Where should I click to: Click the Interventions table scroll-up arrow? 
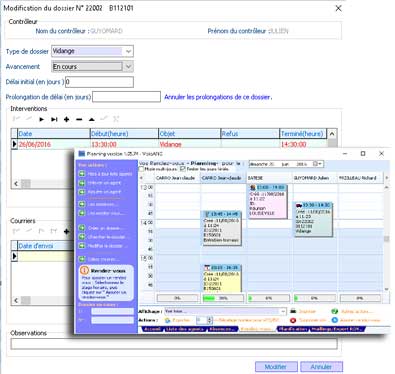pos(332,134)
